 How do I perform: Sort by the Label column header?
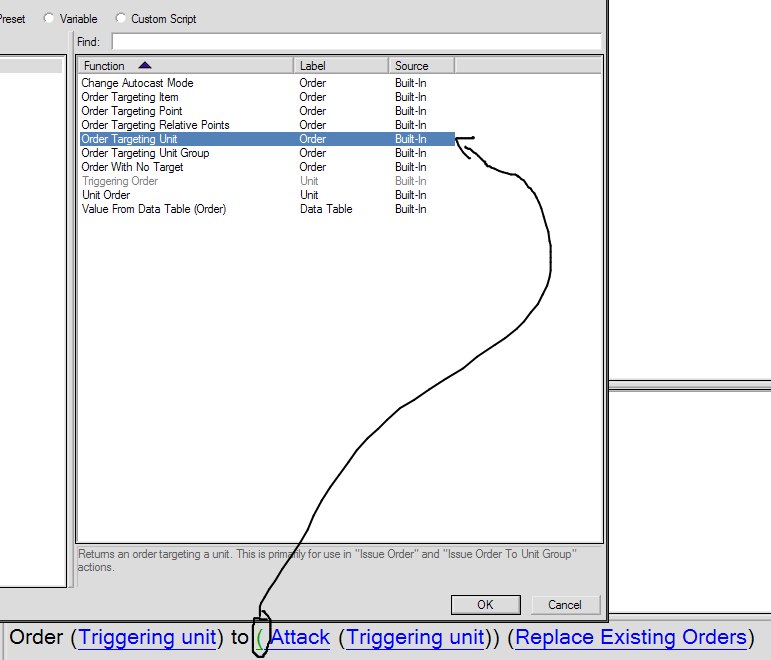(341, 65)
